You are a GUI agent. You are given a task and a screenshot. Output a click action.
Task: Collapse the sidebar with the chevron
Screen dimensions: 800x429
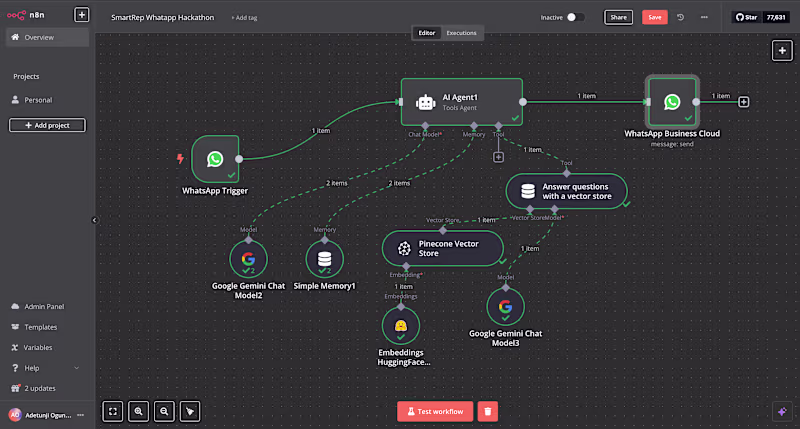[94, 220]
